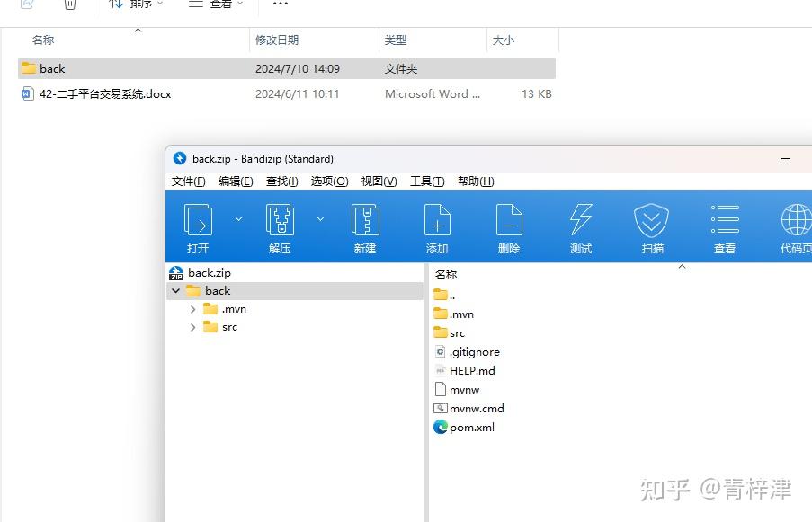The height and width of the screenshot is (522, 812).
Task: Open the 帮助(H) menu
Action: click(476, 181)
